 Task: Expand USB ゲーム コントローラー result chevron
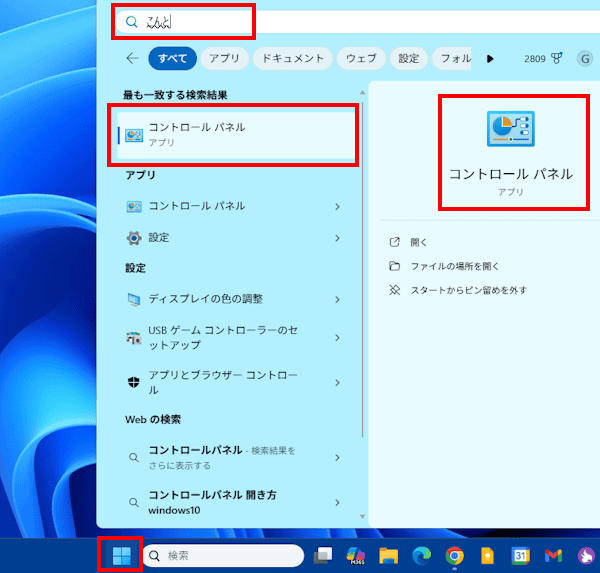pyautogui.click(x=337, y=338)
